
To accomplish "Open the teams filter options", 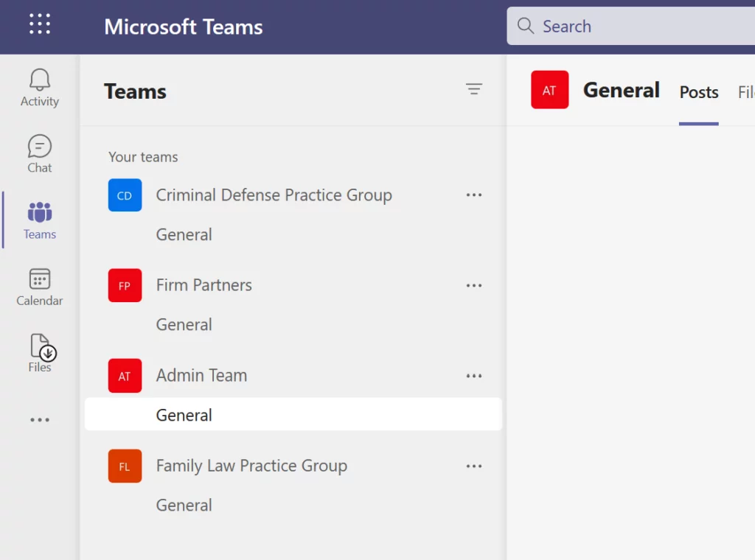I will 474,88.
